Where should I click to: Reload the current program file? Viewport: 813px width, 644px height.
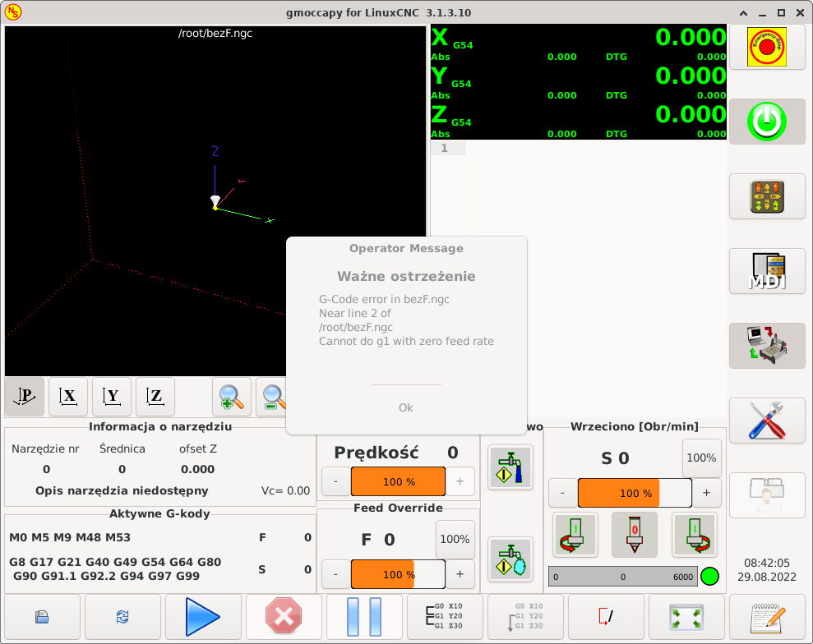click(x=122, y=617)
